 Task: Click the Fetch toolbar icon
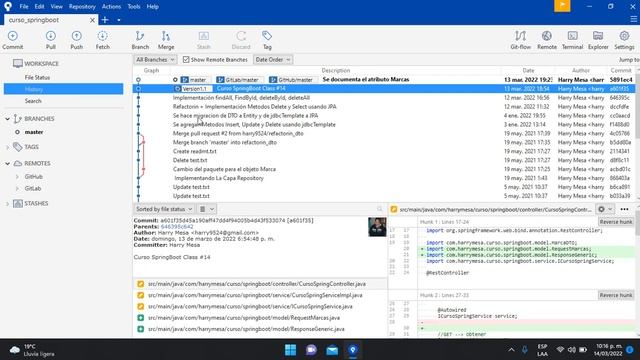pos(102,40)
